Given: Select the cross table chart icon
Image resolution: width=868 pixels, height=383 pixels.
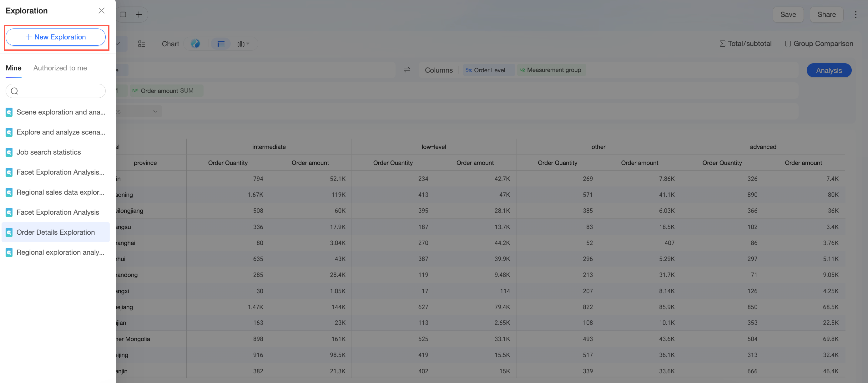Looking at the screenshot, I should (x=221, y=44).
